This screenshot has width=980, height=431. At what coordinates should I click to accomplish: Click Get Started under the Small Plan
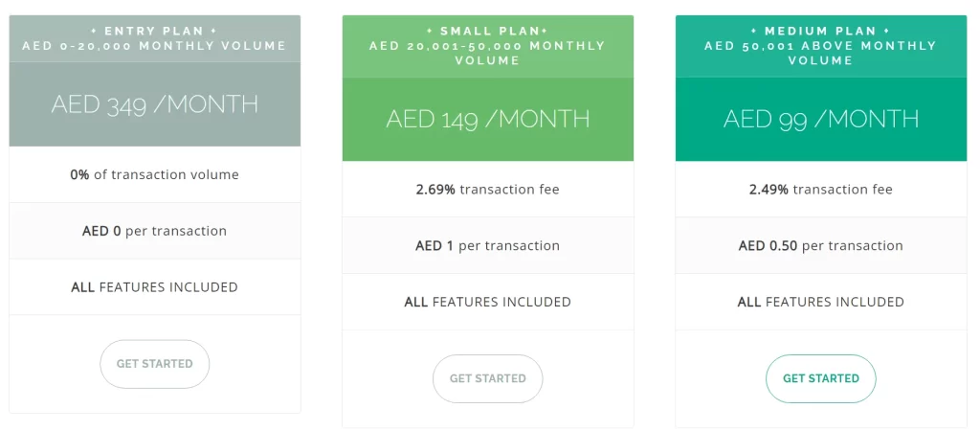pyautogui.click(x=488, y=378)
